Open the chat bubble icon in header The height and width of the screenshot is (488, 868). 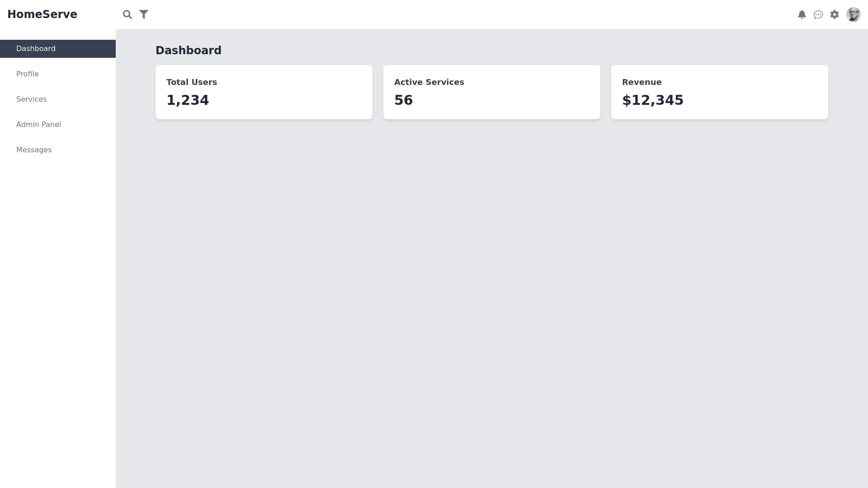[818, 14]
